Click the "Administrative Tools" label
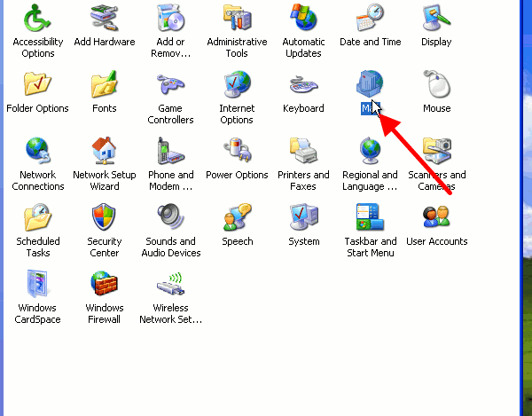 [x=237, y=48]
